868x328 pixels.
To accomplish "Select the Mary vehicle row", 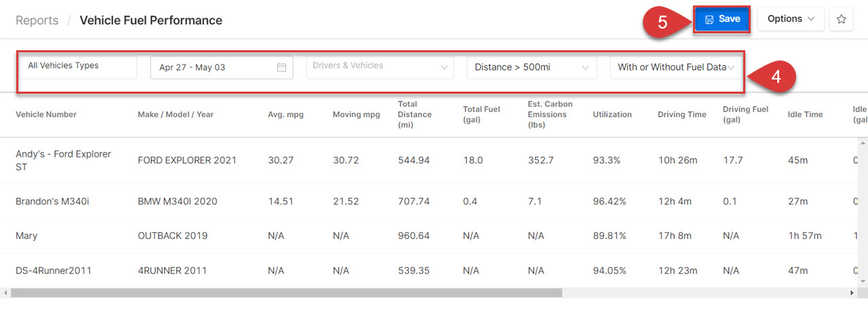I will pyautogui.click(x=427, y=236).
